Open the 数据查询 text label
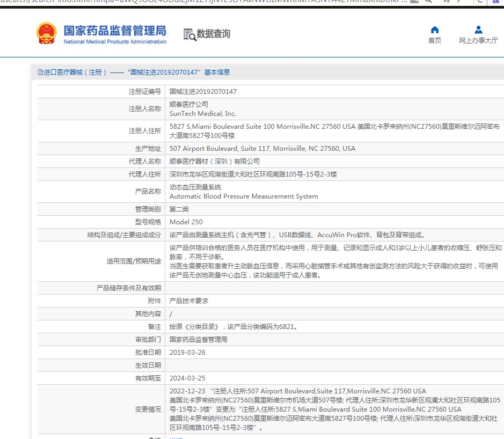The image size is (504, 439). 213,34
